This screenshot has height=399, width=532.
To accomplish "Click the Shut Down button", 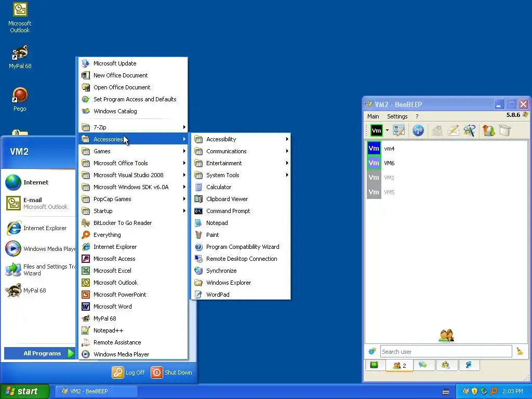I will click(171, 372).
